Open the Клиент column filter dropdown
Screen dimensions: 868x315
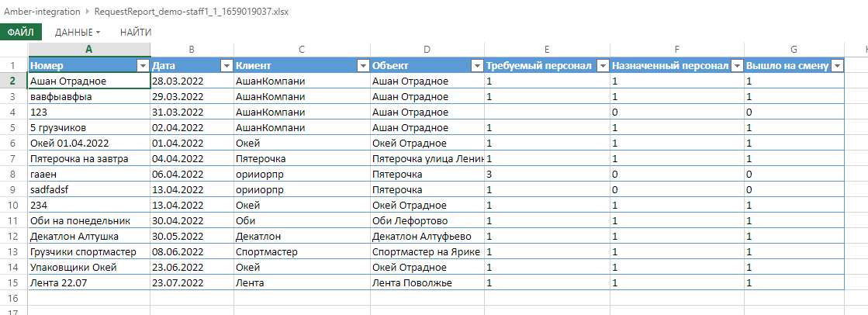coord(362,66)
